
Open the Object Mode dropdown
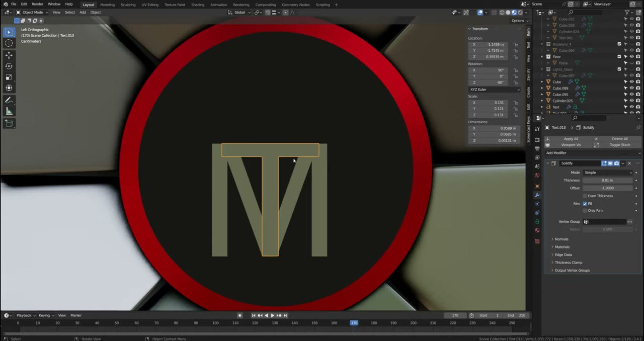pos(32,13)
